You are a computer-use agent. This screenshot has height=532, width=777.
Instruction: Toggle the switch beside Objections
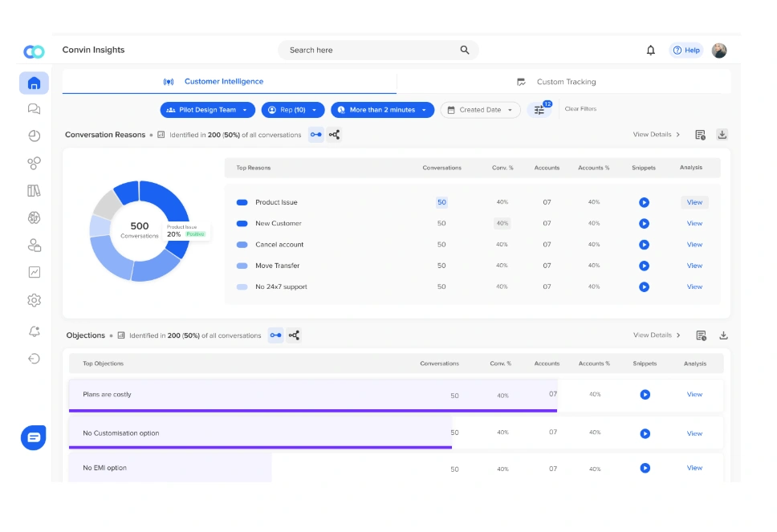coord(275,335)
